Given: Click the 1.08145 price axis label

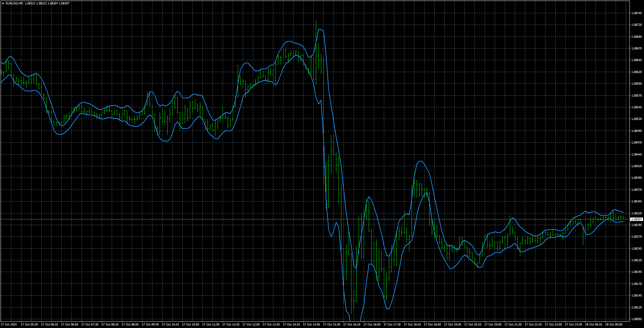Looking at the screenshot, I should tap(637, 295).
